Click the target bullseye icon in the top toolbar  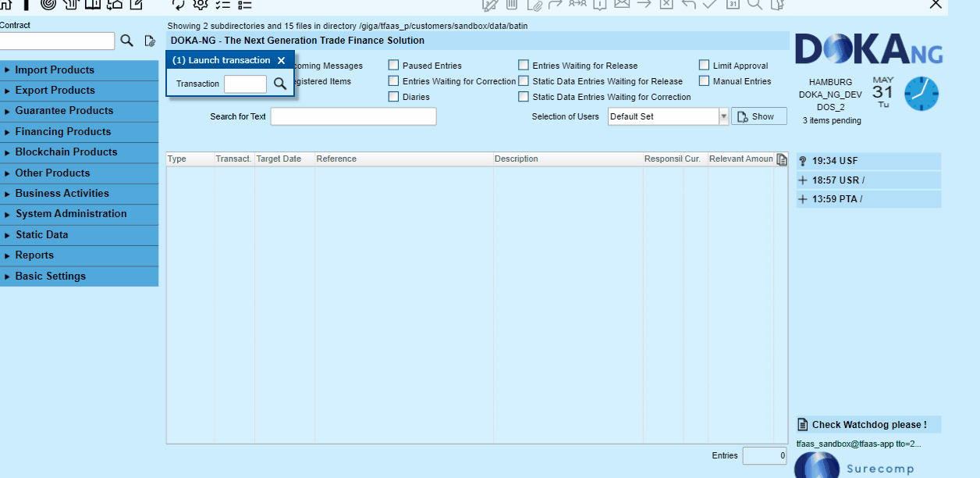coord(48,4)
